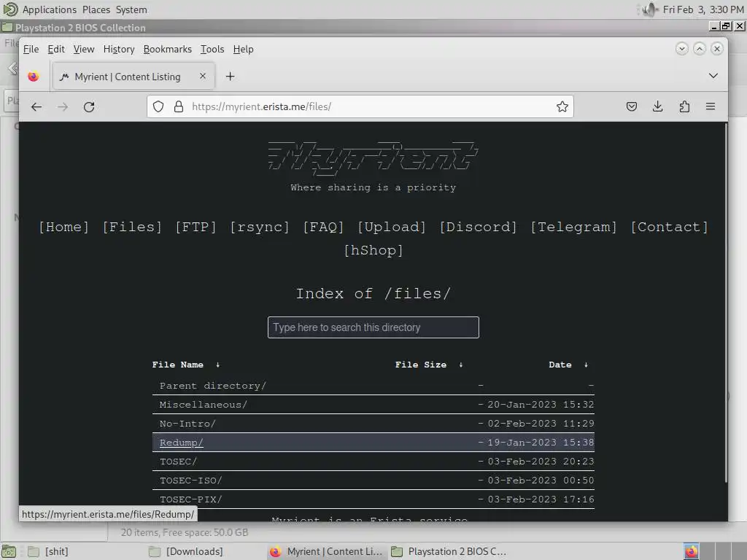Viewport: 747px width, 560px height.
Task: Open the File menu in Firefox
Action: [x=31, y=49]
